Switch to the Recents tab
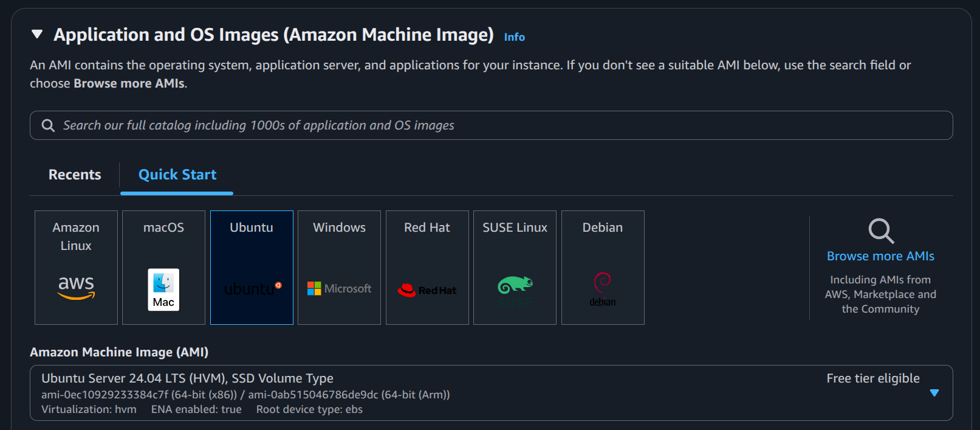 coord(75,175)
